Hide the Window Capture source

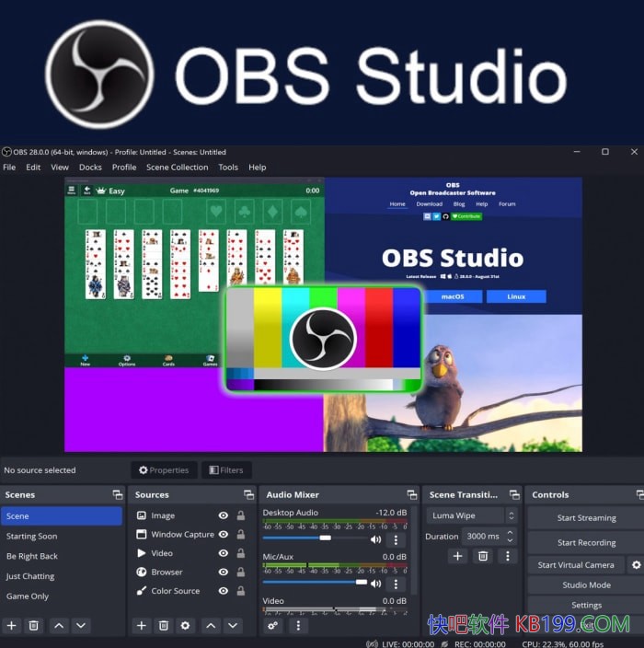pyautogui.click(x=223, y=535)
